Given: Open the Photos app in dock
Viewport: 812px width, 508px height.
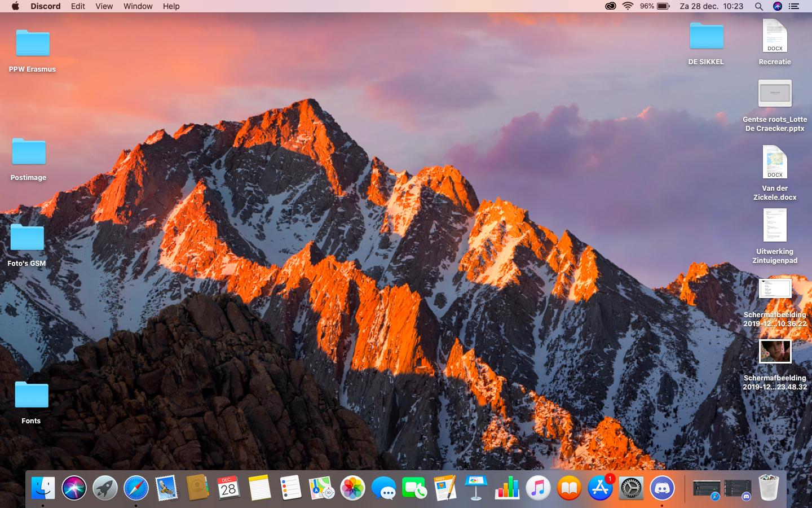Looking at the screenshot, I should point(353,488).
